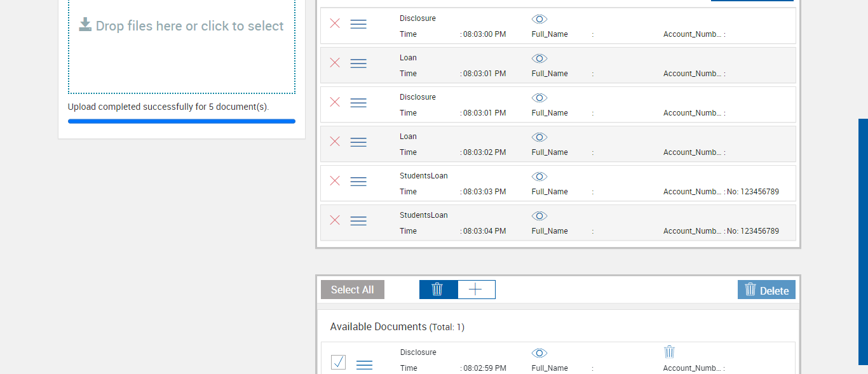Click trash icon on available Disclosure document
This screenshot has width=868, height=374.
(x=669, y=352)
